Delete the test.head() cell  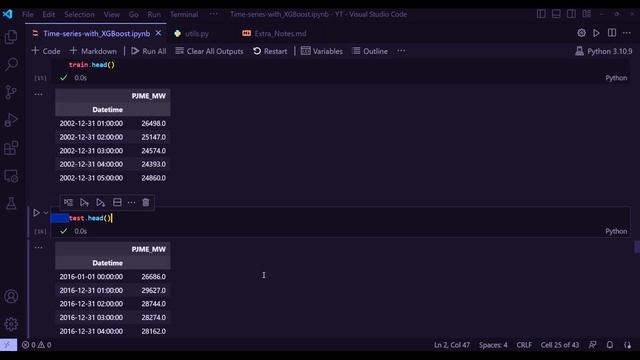(146, 202)
